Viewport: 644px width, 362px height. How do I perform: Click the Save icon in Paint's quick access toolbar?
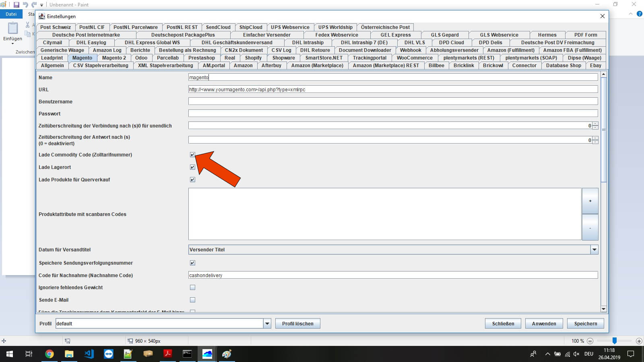point(17,5)
